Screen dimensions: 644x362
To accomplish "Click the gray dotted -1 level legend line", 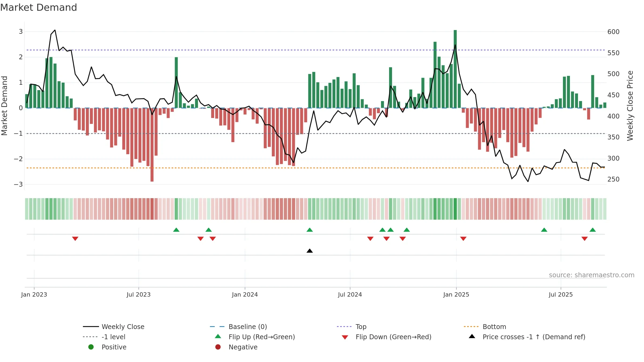I will click(90, 337).
